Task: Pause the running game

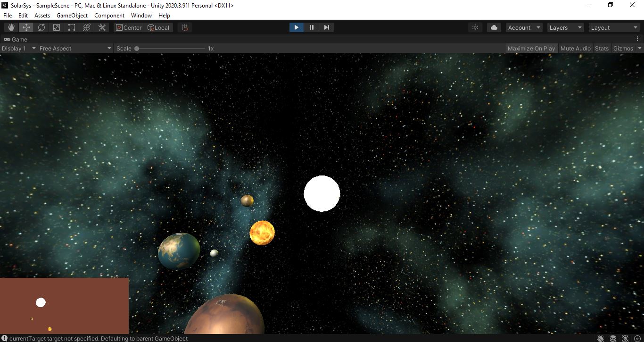Action: [311, 27]
